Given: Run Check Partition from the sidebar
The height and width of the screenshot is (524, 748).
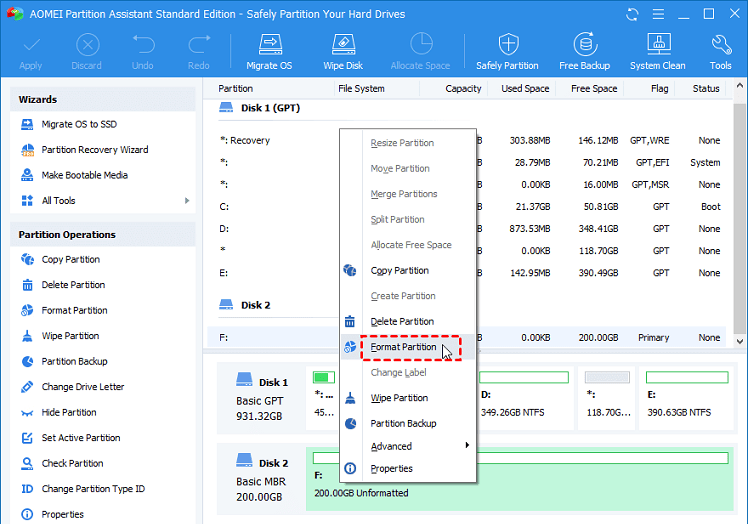Looking at the screenshot, I should tap(72, 463).
